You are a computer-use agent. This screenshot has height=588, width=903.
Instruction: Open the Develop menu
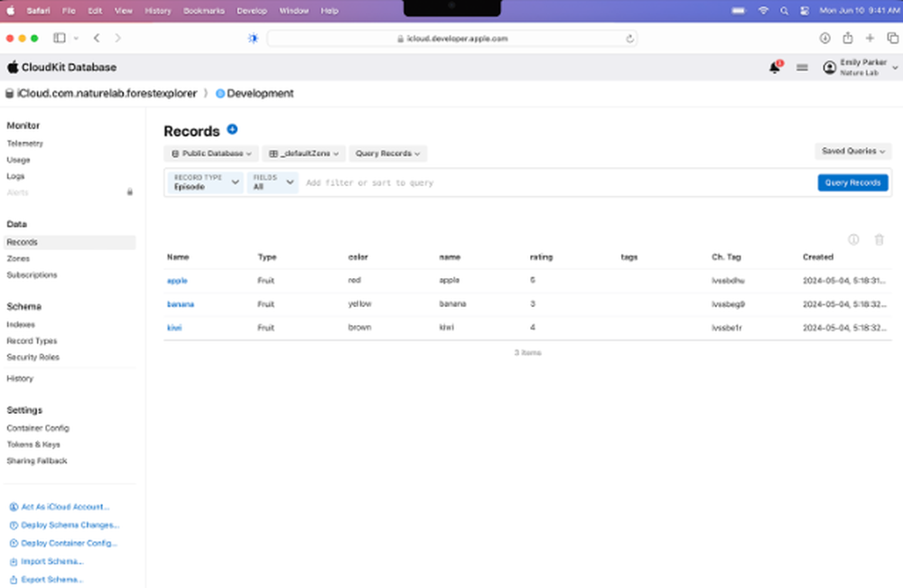[x=252, y=10]
